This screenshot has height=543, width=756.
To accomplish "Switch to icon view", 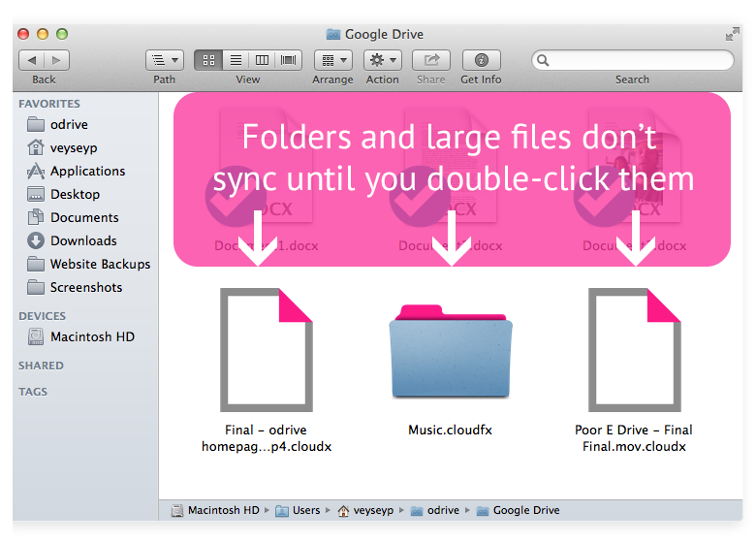I will pyautogui.click(x=208, y=60).
